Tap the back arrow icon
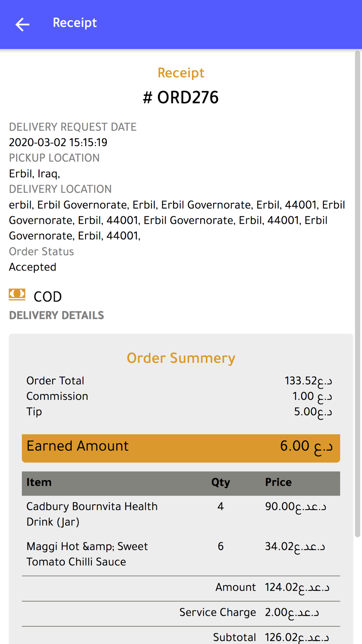Image resolution: width=362 pixels, height=644 pixels. (x=22, y=24)
